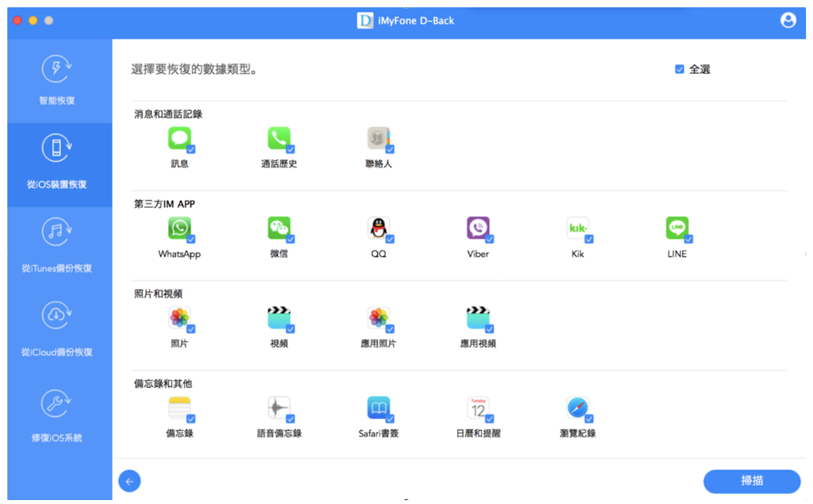The image size is (813, 504).
Task: Uncheck the 照片 checkbox
Action: pyautogui.click(x=191, y=328)
